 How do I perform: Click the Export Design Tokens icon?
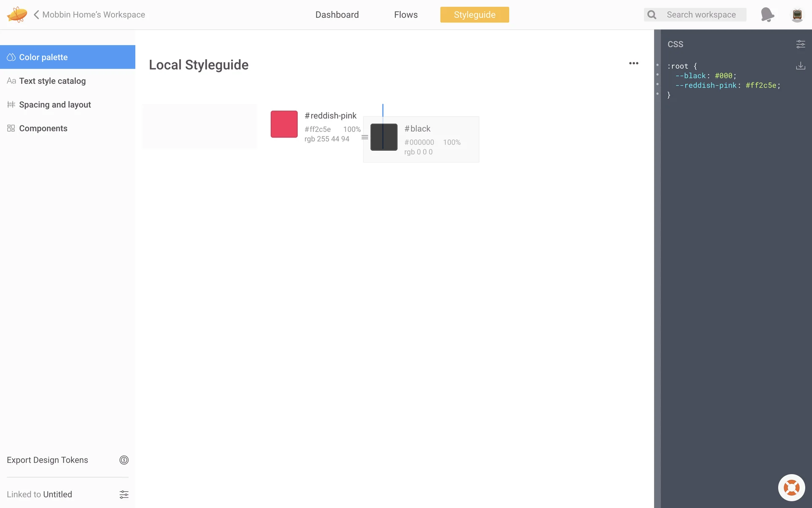(123, 460)
